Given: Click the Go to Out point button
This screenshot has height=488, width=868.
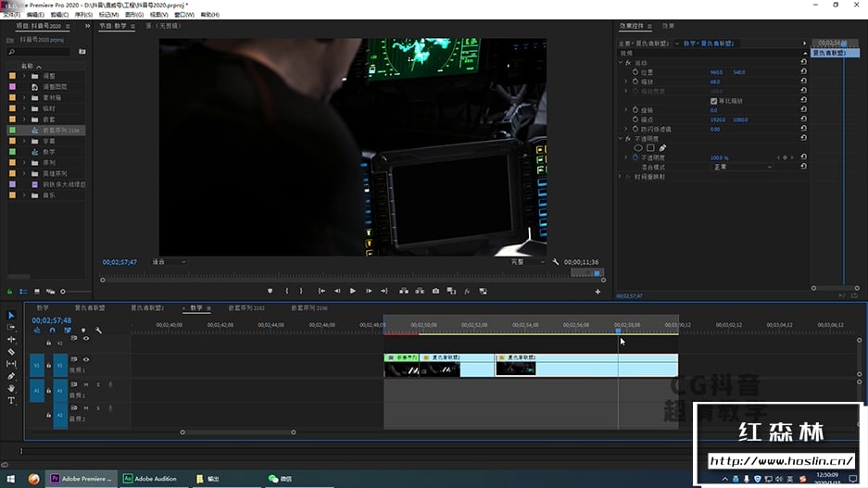Looking at the screenshot, I should click(384, 291).
